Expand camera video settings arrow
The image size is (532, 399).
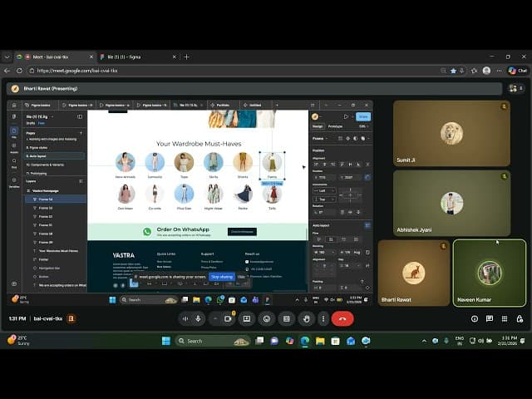(x=214, y=318)
